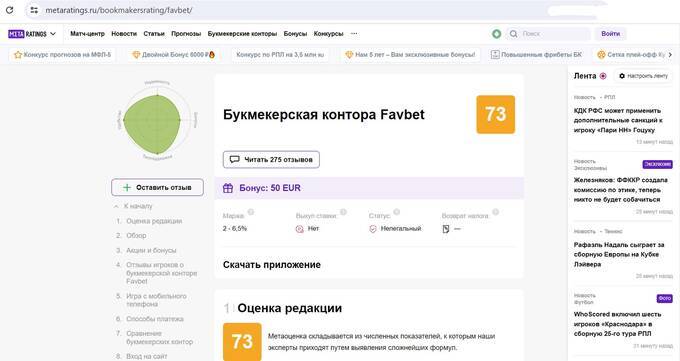Jump to Вход на сайт in contents

tap(147, 356)
